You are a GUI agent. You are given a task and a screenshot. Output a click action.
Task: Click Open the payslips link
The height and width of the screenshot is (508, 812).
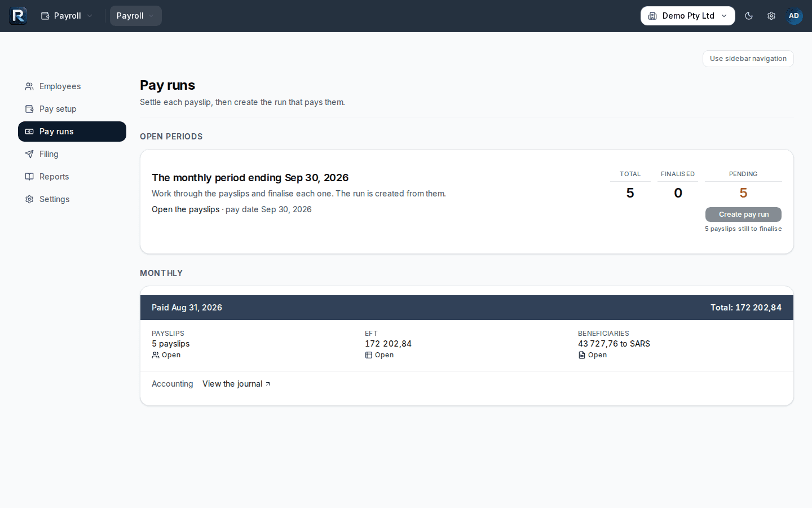pos(186,209)
